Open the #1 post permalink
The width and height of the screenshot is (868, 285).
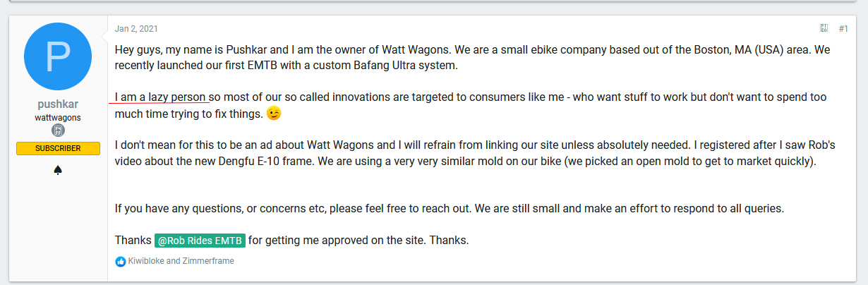tap(843, 28)
